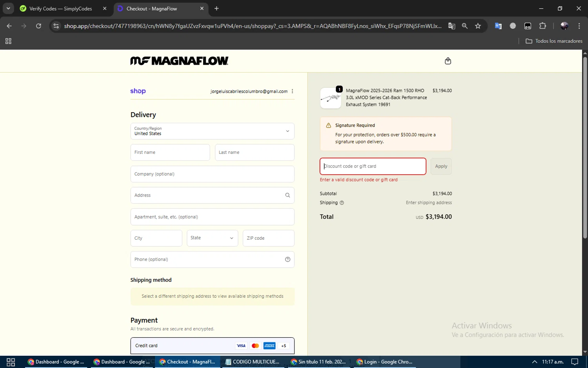Click the First name field
The height and width of the screenshot is (368, 588).
170,152
